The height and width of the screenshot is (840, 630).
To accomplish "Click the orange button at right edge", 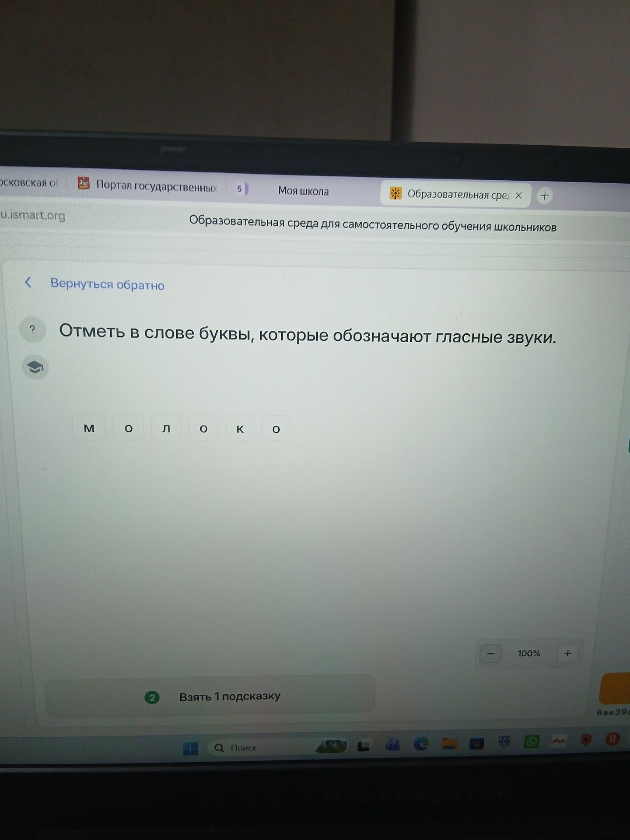I will [x=615, y=689].
